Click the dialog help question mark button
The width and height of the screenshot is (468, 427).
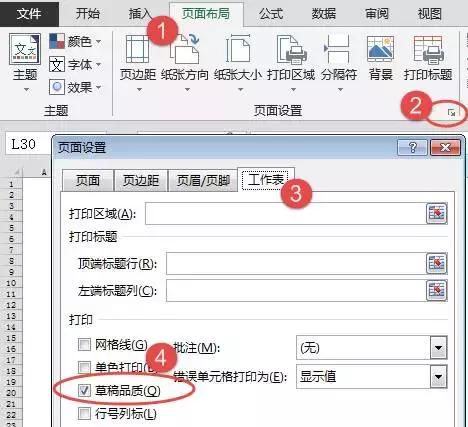(412, 147)
